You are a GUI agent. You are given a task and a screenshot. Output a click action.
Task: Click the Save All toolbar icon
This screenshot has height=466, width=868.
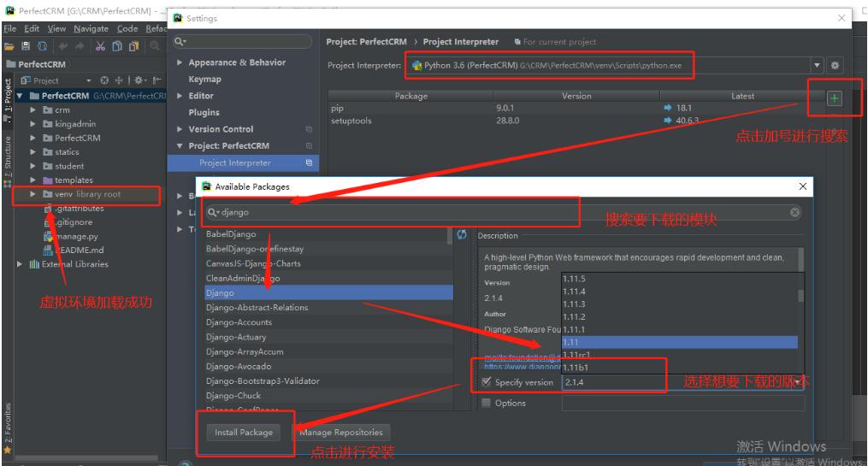click(26, 46)
